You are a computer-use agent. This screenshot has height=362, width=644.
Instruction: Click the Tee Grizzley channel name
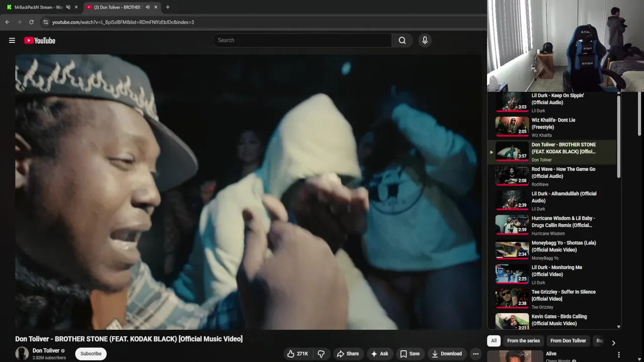coord(542,307)
